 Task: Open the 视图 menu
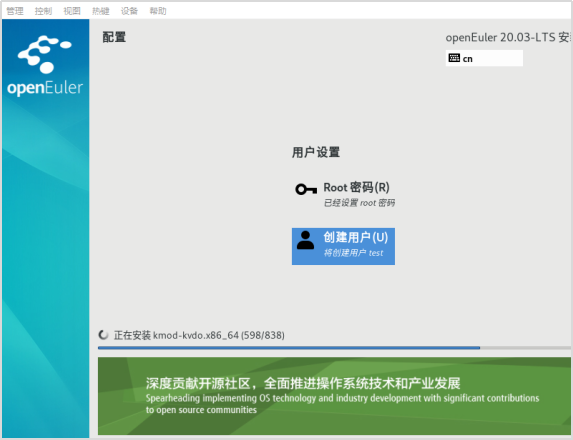point(72,11)
